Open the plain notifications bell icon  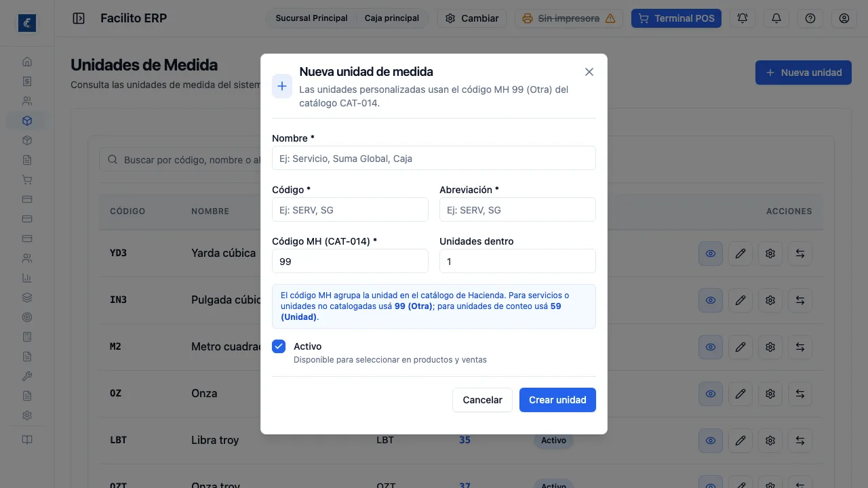pos(776,18)
